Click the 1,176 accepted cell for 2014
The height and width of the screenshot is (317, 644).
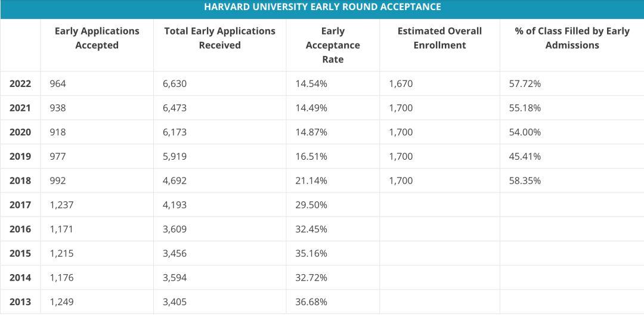[61, 278]
